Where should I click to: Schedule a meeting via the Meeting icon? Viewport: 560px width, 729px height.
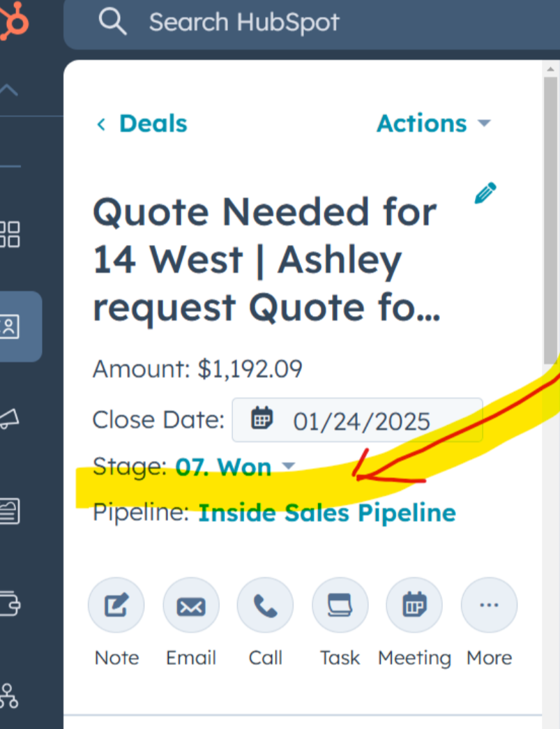(x=414, y=605)
